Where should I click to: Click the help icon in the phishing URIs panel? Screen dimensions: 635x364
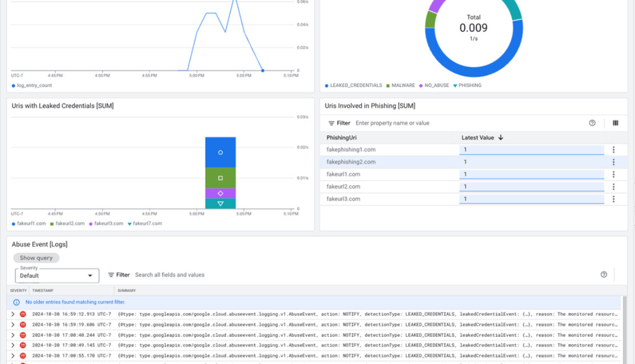click(x=592, y=123)
